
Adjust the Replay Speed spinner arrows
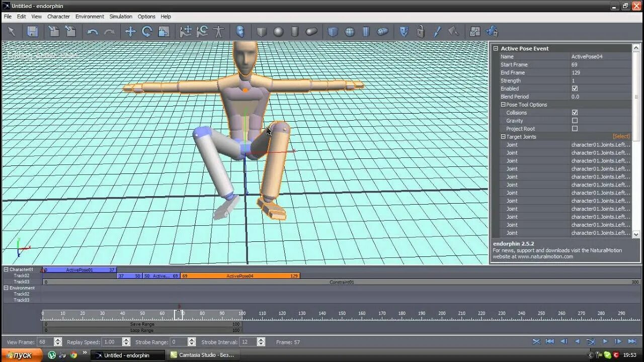click(126, 342)
